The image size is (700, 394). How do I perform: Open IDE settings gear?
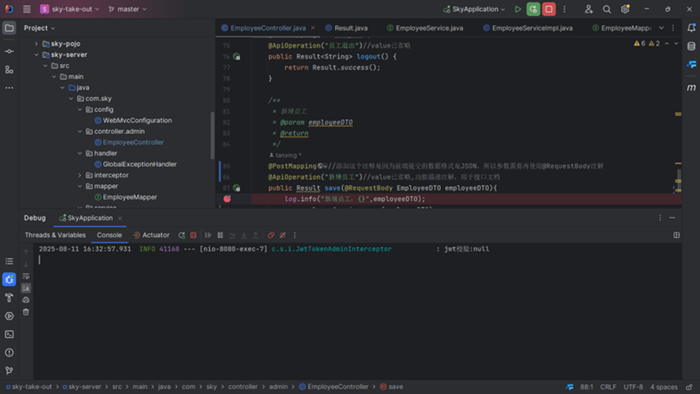pyautogui.click(x=625, y=9)
